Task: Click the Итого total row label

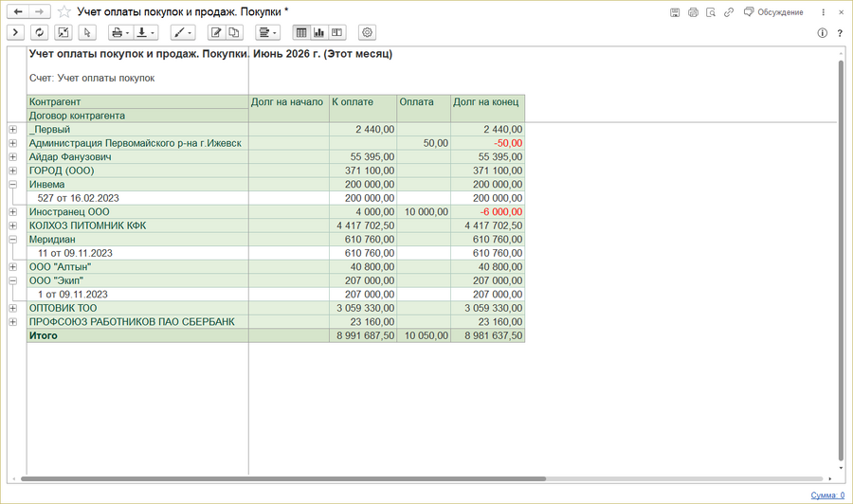Action: (137, 335)
